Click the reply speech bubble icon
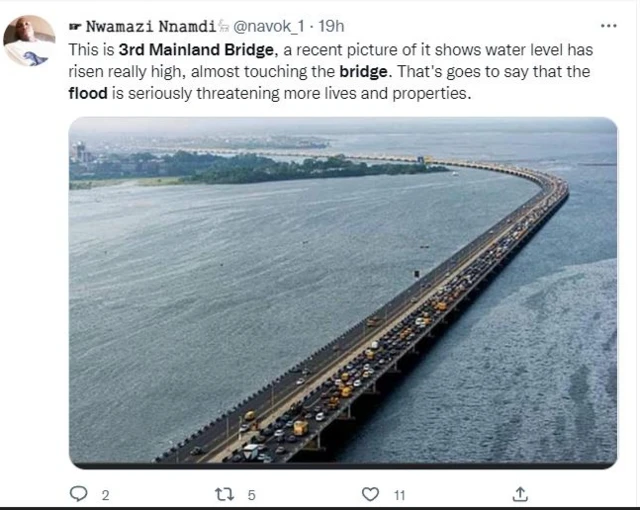Viewport: 640px width, 510px height. tap(78, 493)
